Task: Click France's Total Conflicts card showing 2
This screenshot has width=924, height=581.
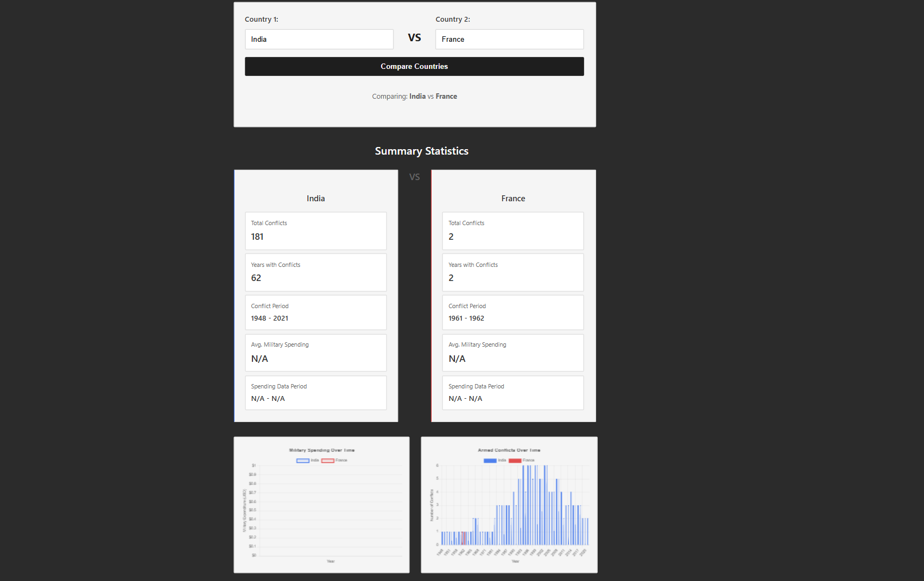Action: 512,231
